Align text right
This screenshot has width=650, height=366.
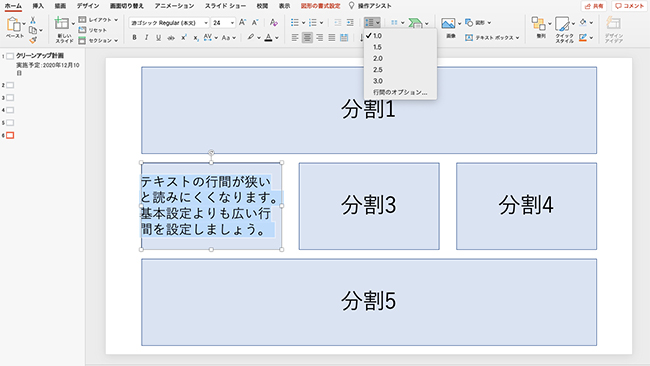click(x=320, y=38)
